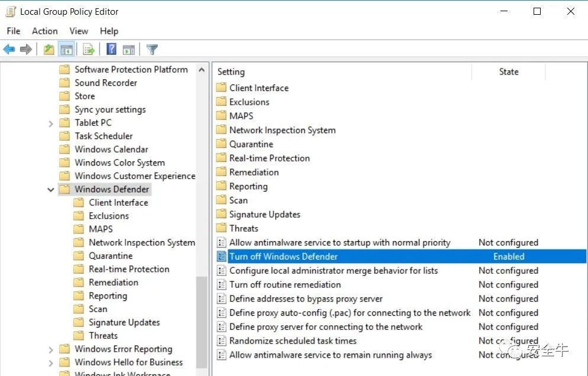This screenshot has width=588, height=376.
Task: Click the Export List toolbar icon
Action: coord(89,49)
